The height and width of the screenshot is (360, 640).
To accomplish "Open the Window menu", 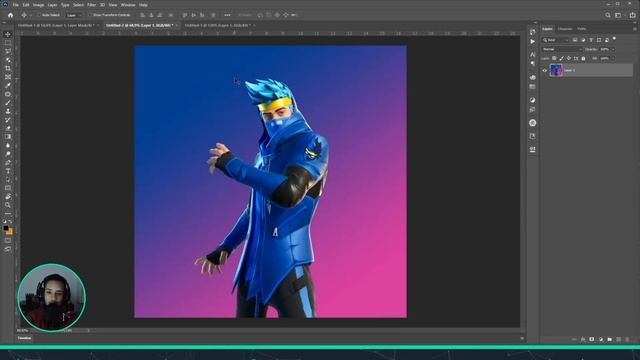I will coord(128,5).
